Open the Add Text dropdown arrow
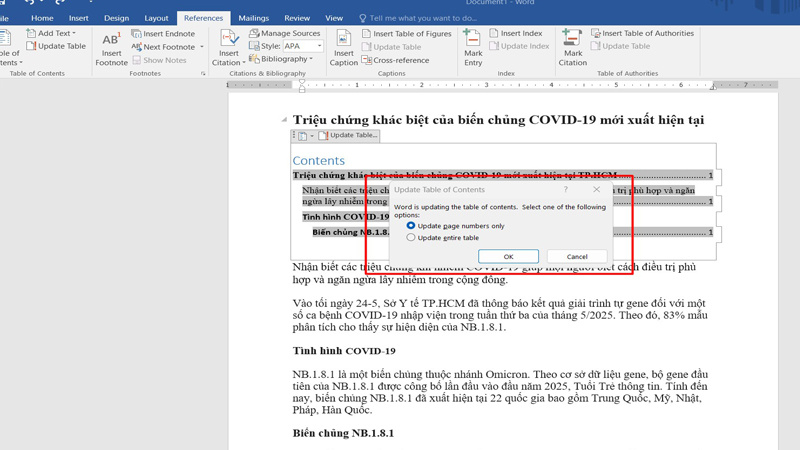The height and width of the screenshot is (450, 800). click(74, 33)
